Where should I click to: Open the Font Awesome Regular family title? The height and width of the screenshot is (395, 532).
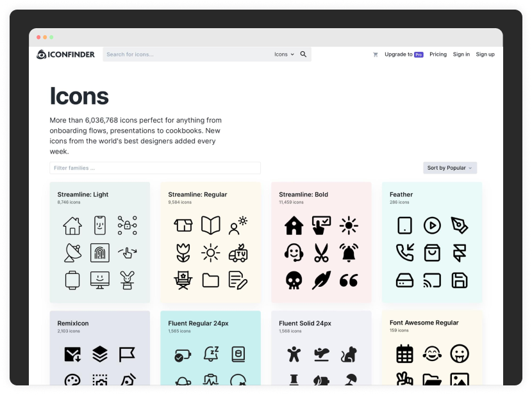(x=424, y=323)
